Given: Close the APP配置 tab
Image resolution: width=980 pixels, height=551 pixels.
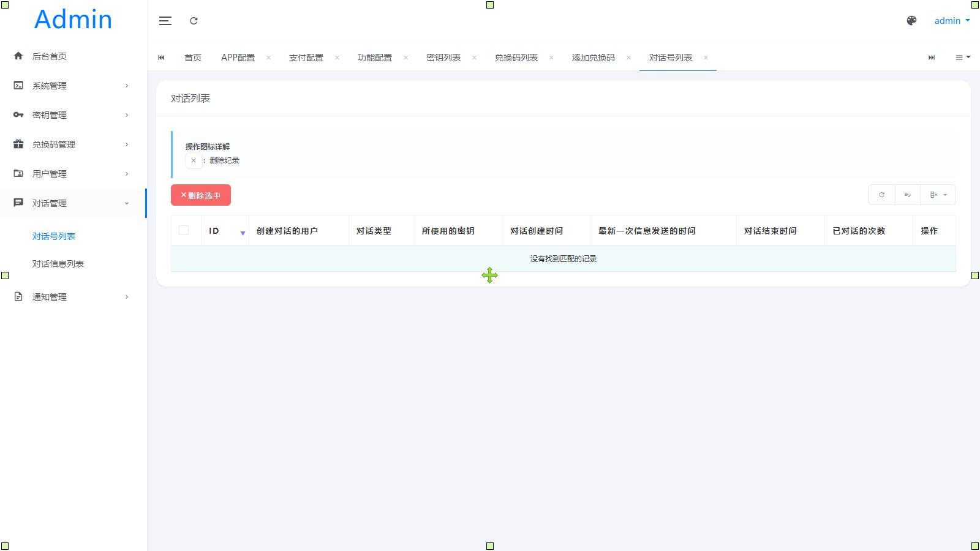Looking at the screenshot, I should click(268, 58).
